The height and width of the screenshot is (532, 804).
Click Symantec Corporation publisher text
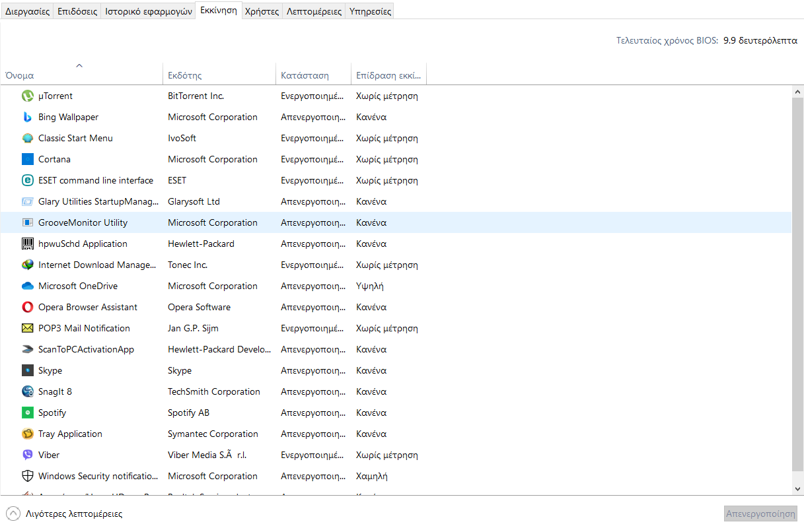213,434
